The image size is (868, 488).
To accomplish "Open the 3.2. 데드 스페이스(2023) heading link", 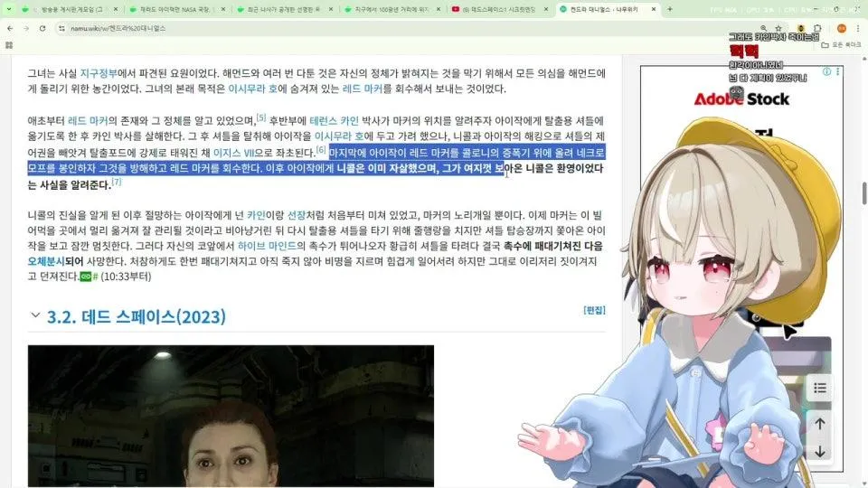I will tap(137, 317).
